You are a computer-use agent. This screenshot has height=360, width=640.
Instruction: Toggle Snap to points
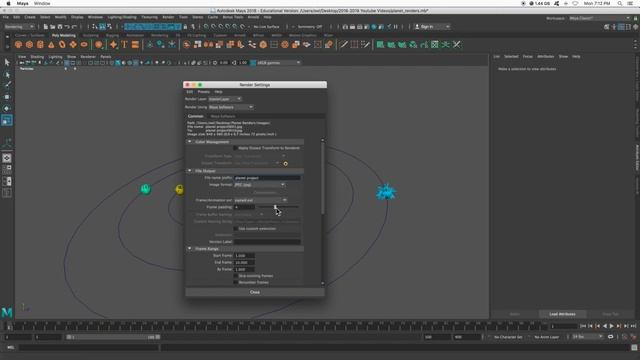(x=221, y=27)
